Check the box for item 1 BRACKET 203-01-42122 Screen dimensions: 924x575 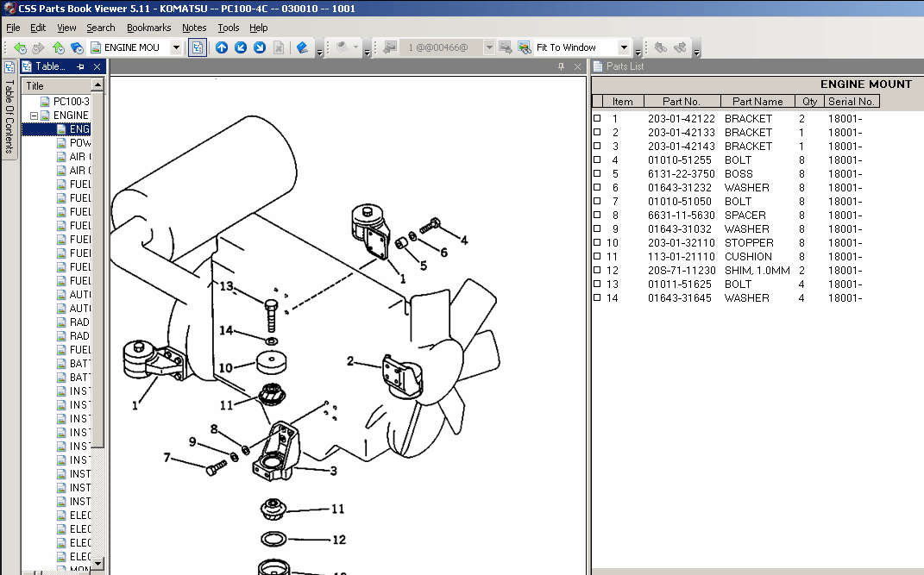597,118
